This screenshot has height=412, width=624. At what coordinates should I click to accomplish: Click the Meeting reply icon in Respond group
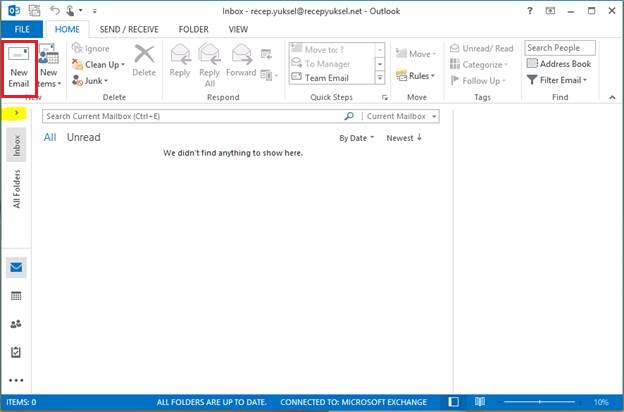click(x=266, y=54)
